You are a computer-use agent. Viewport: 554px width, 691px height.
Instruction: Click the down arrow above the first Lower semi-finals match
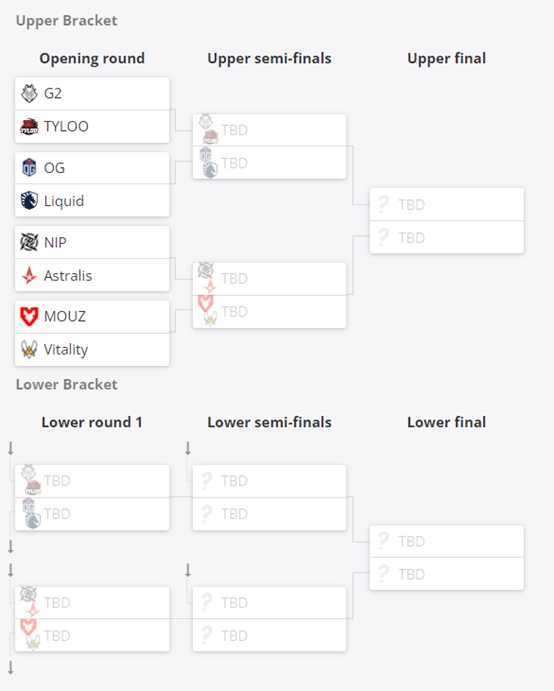pos(188,448)
